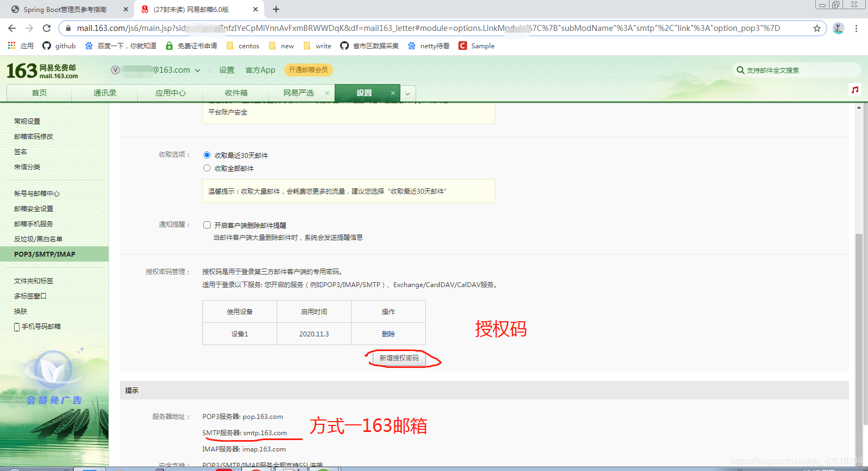Go back with the browser back arrow
This screenshot has width=868, height=471.
click(12, 28)
